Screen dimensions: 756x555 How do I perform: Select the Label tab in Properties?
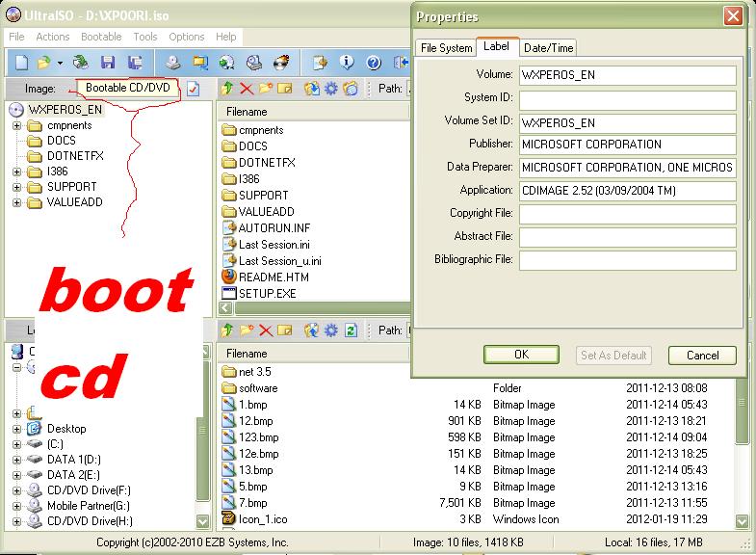point(497,46)
